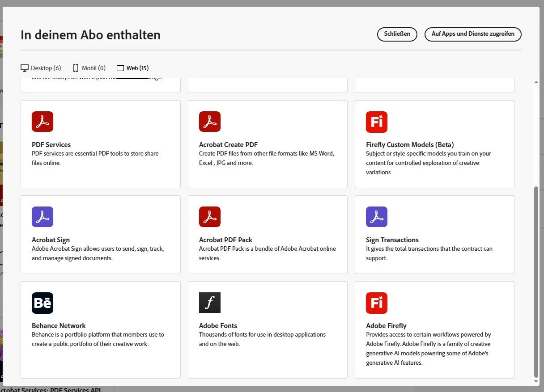
Task: Click the scrollbar down arrow
Action: click(x=536, y=381)
